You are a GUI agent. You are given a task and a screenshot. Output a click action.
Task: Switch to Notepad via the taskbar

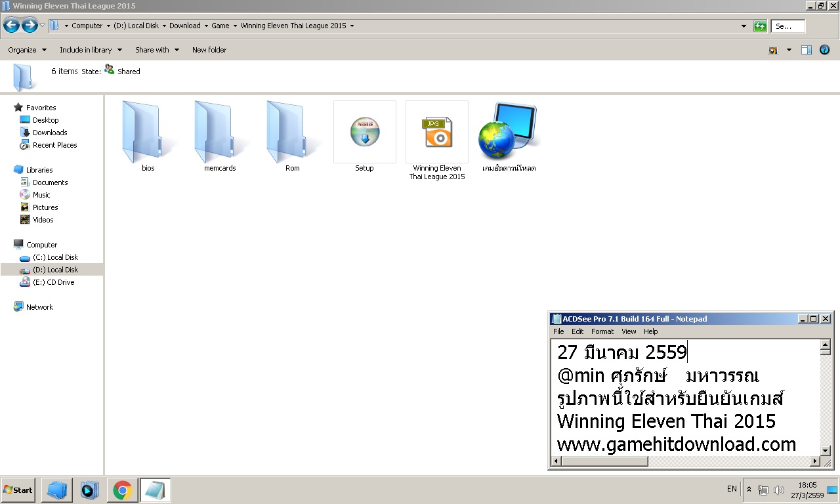coord(155,490)
